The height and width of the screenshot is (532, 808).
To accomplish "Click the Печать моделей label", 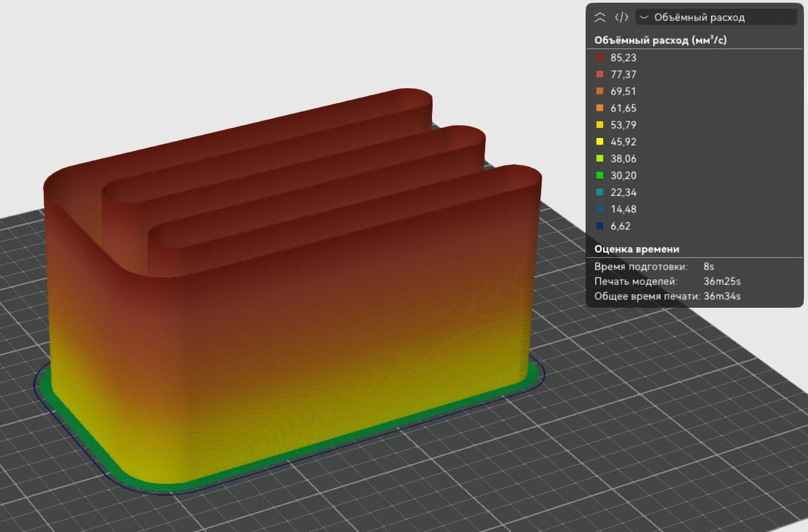I will [x=636, y=281].
